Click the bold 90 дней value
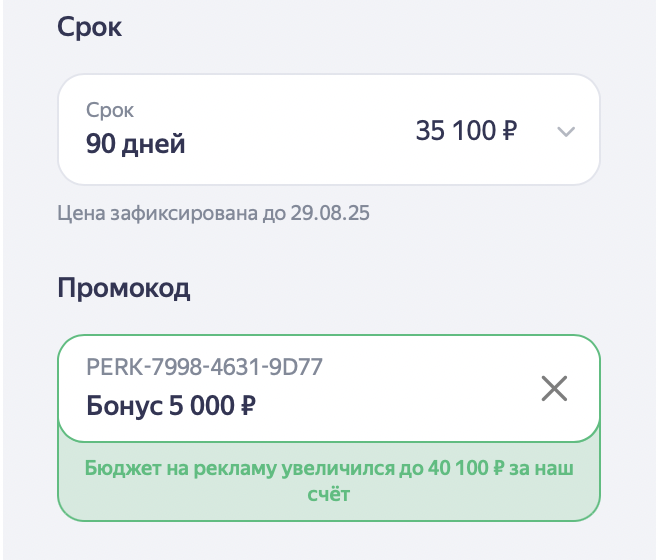 tap(136, 144)
